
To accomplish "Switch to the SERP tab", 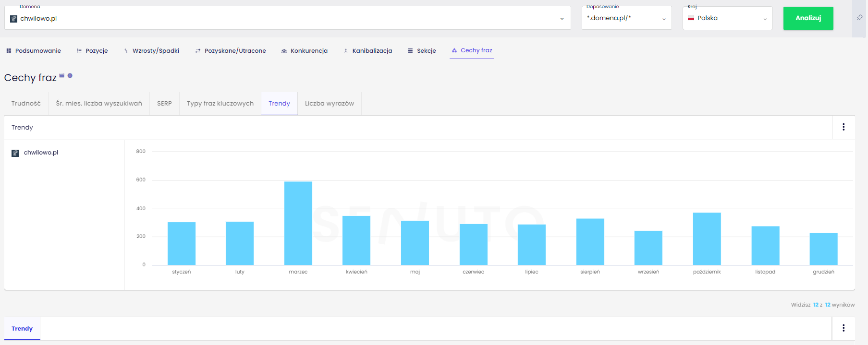I will pos(164,104).
